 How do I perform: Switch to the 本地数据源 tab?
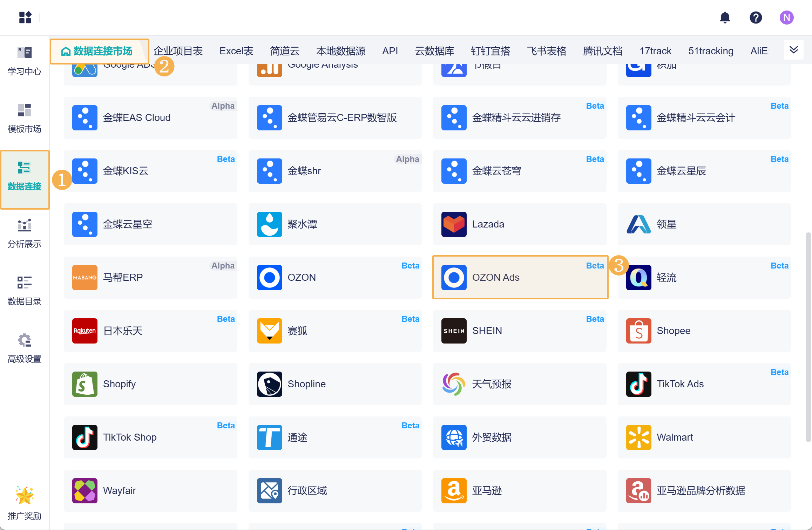[341, 51]
